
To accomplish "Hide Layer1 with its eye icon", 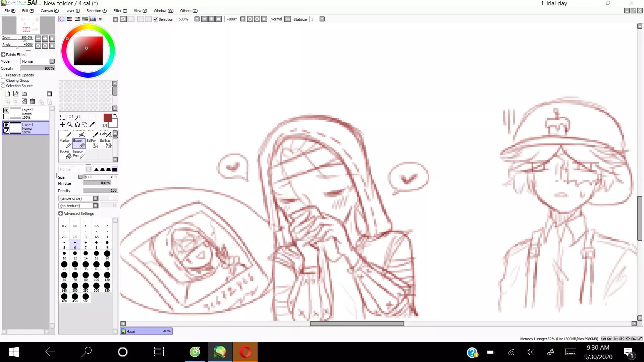I will 6,125.
